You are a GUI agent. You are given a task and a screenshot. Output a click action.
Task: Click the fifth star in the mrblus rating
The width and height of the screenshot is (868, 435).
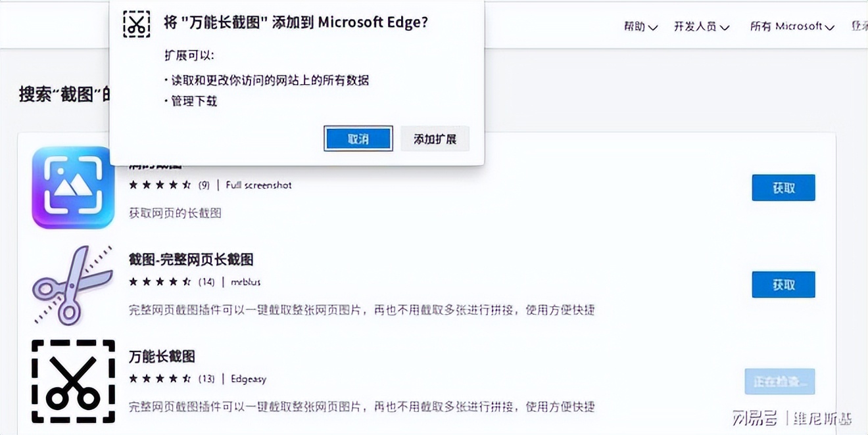point(187,281)
